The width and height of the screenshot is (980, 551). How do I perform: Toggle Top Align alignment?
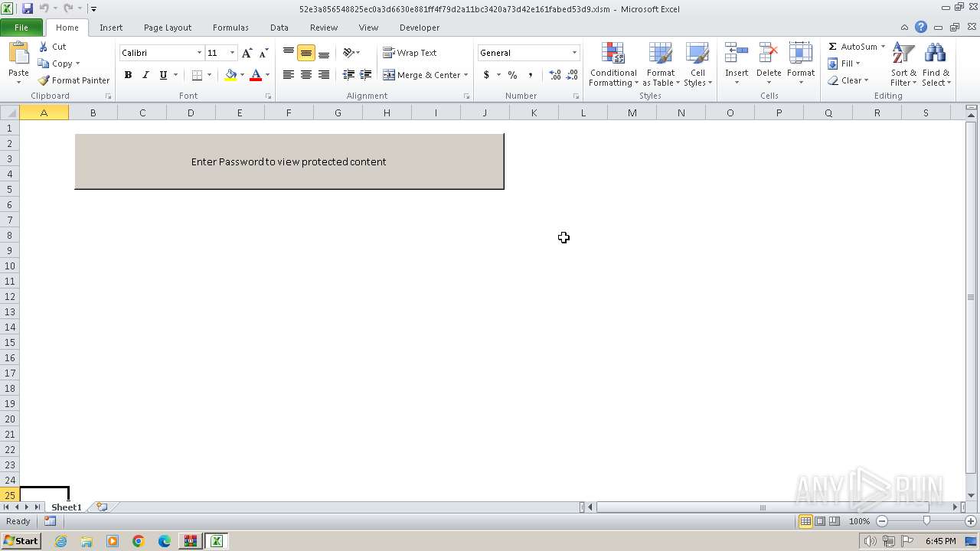[x=289, y=53]
